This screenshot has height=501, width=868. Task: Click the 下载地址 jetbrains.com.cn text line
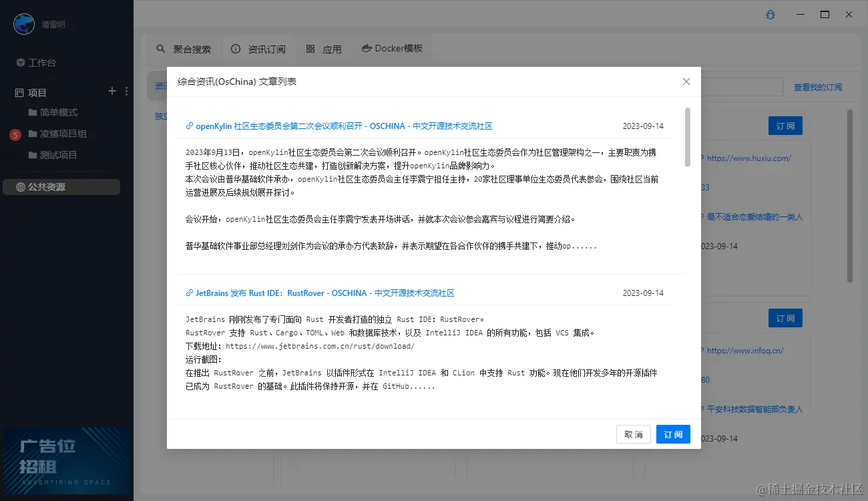[300, 346]
